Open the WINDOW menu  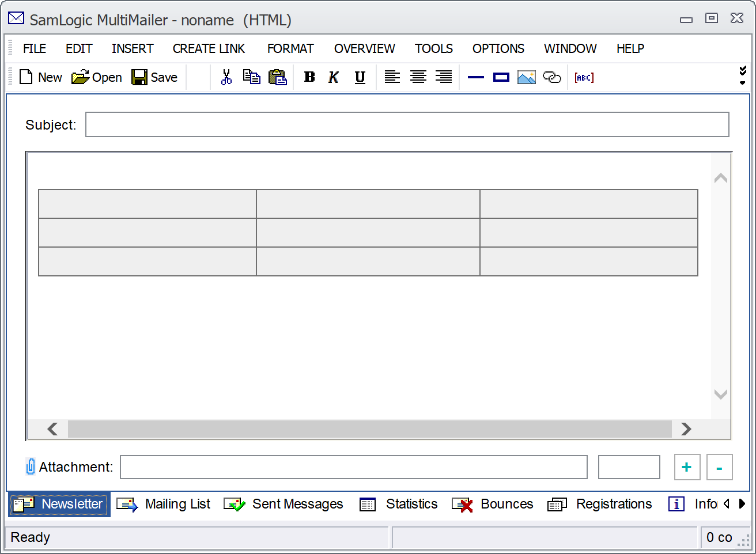tap(570, 48)
